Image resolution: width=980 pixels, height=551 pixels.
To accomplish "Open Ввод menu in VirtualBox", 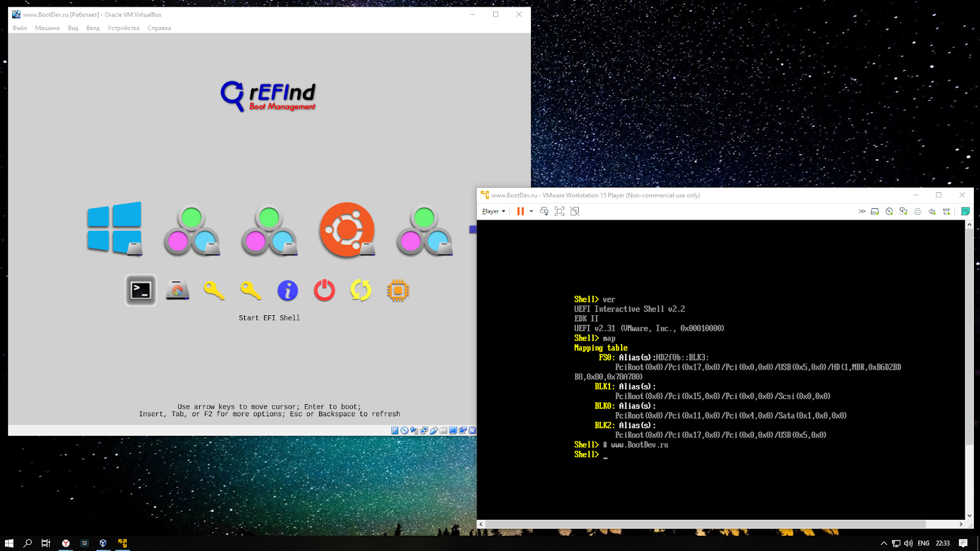I will coord(93,28).
